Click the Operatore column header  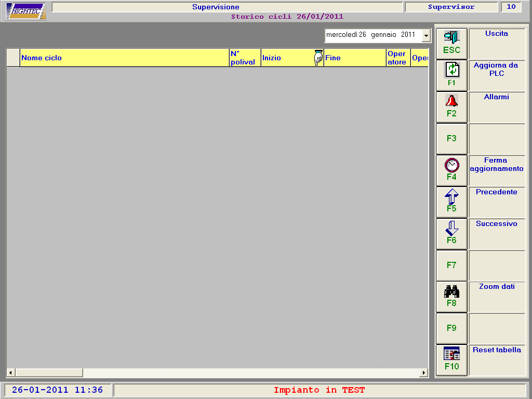click(x=398, y=58)
